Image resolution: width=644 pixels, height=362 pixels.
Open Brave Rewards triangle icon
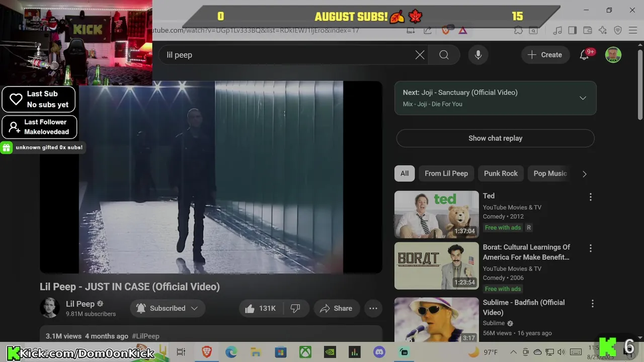(463, 30)
